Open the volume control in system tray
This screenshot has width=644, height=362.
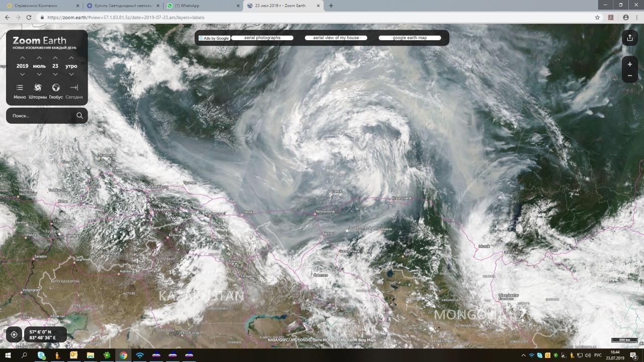[x=587, y=355]
